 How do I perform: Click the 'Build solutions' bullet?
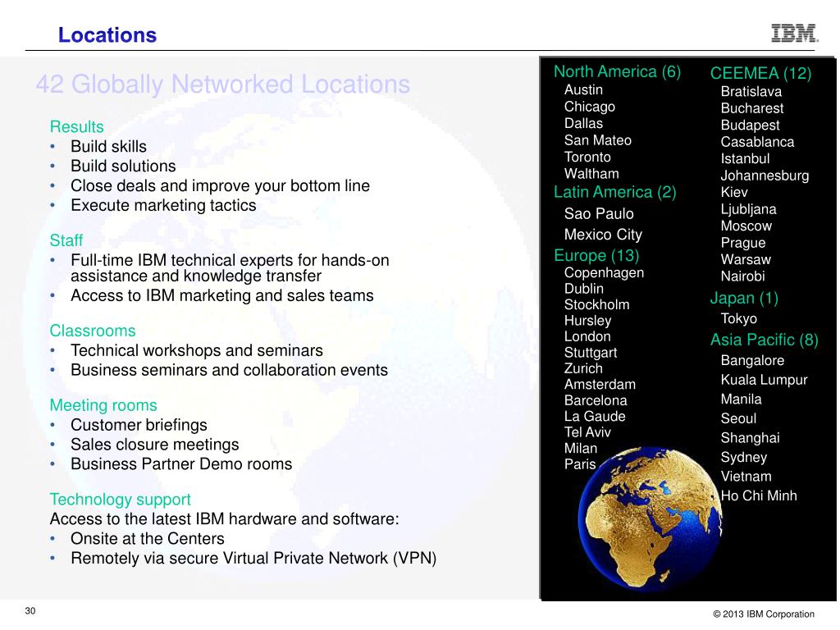pyautogui.click(x=123, y=166)
